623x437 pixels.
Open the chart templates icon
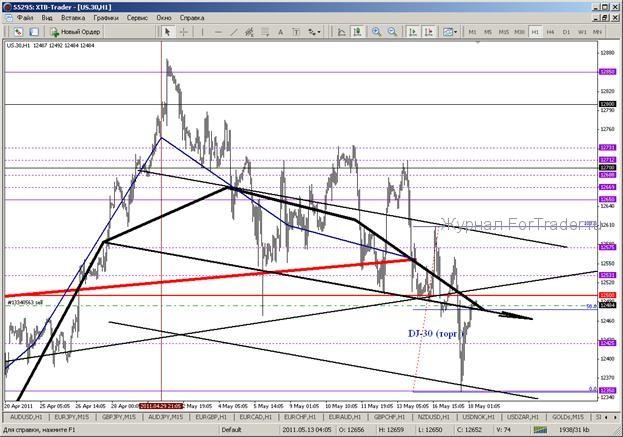coord(447,32)
